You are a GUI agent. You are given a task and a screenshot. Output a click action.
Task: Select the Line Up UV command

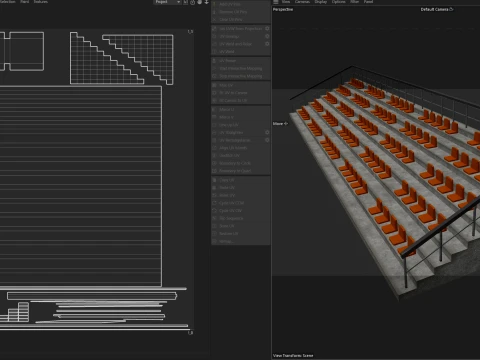click(241, 125)
